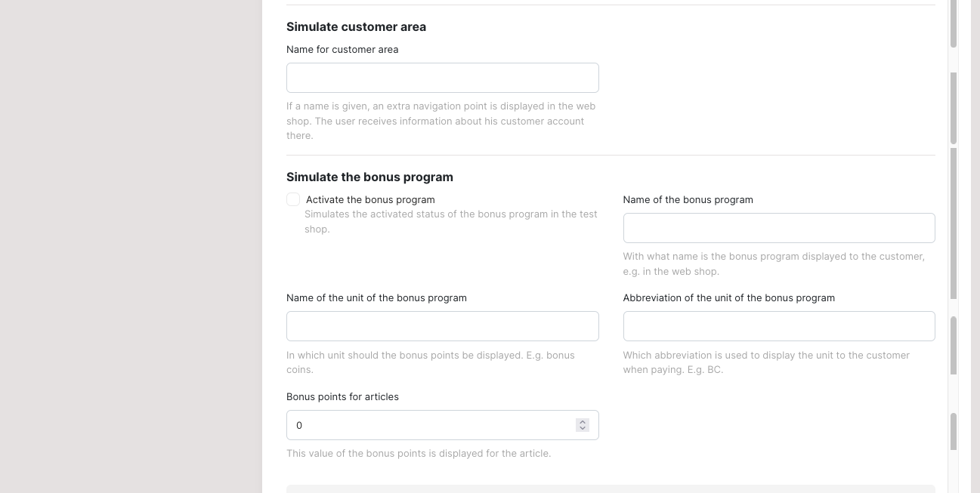980x493 pixels.
Task: Click the 'Activate the bonus program' label text
Action: [370, 200]
